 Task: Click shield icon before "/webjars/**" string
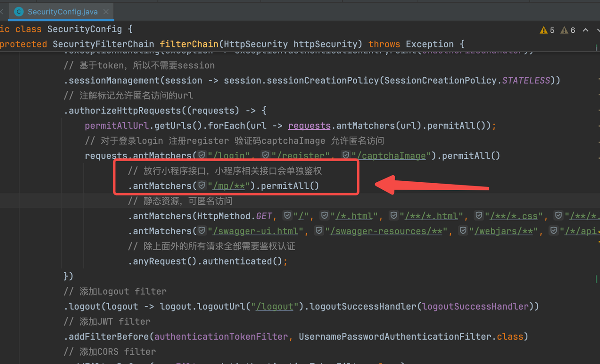tap(463, 231)
